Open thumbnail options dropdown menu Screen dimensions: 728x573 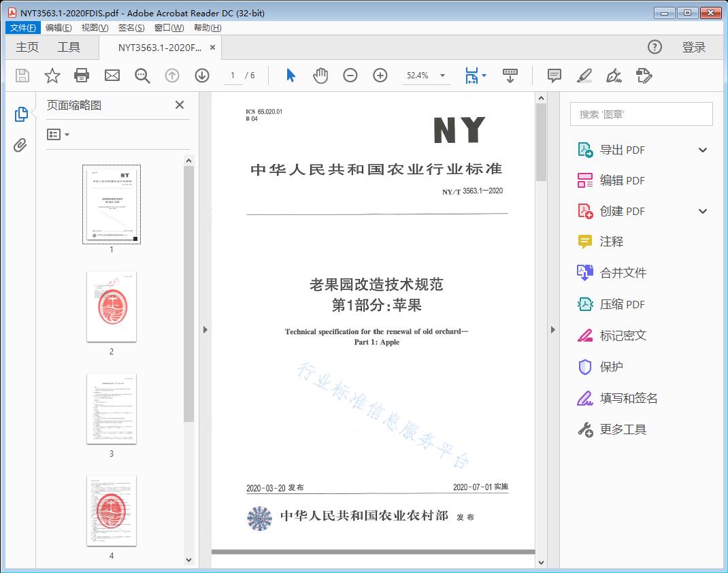(x=58, y=135)
